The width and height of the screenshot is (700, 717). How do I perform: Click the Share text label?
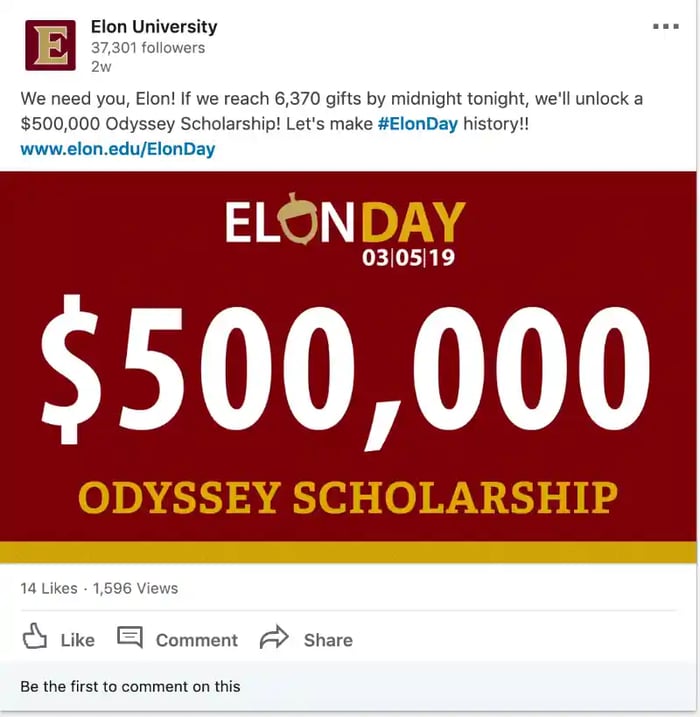(328, 640)
